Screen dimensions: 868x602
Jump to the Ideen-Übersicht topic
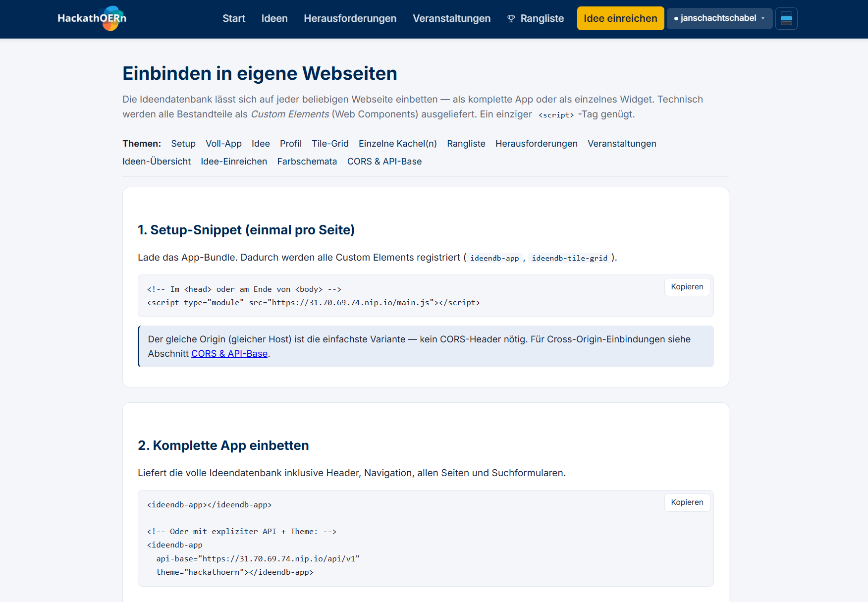(x=157, y=162)
